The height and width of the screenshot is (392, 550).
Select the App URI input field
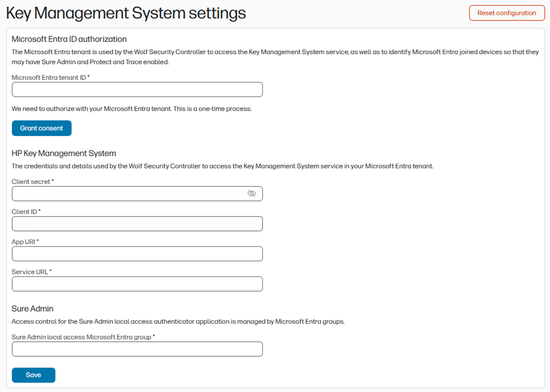tap(137, 254)
